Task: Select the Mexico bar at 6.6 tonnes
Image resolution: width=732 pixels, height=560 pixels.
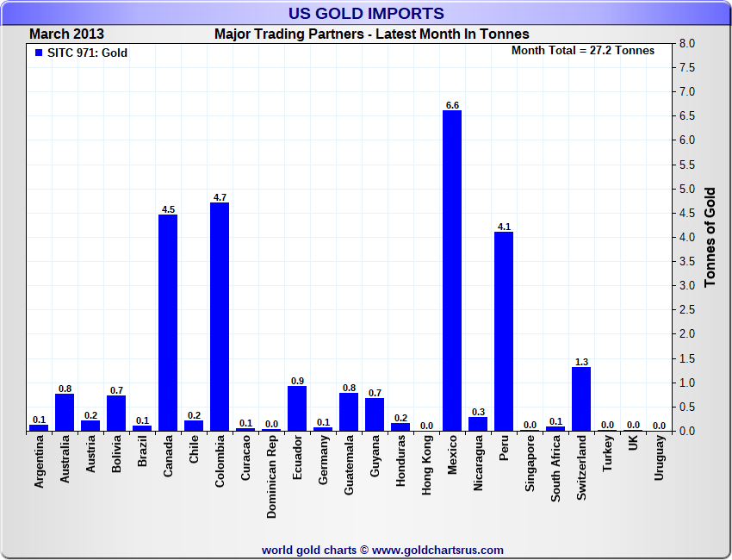Action: click(x=452, y=271)
